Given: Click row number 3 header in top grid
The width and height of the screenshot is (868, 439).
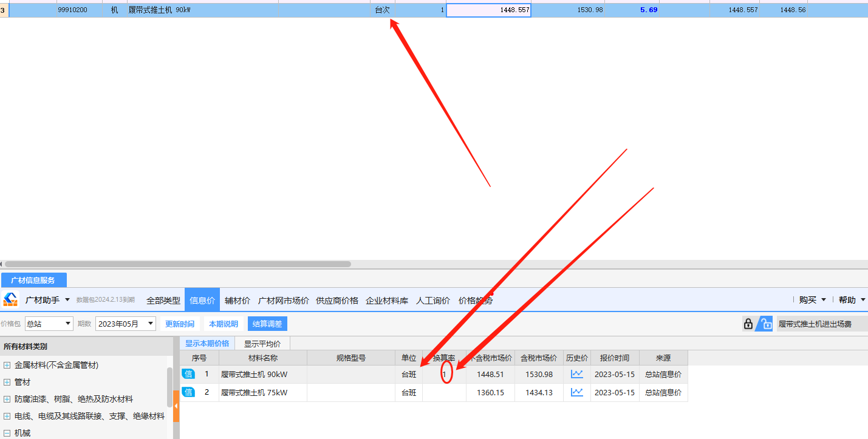Looking at the screenshot, I should coord(4,10).
